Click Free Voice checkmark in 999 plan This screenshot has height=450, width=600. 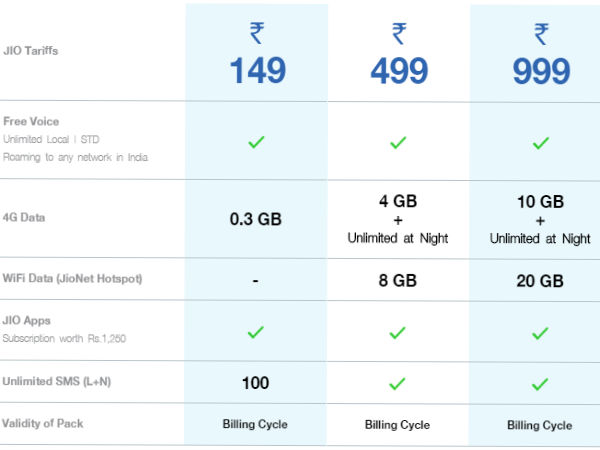[x=541, y=142]
